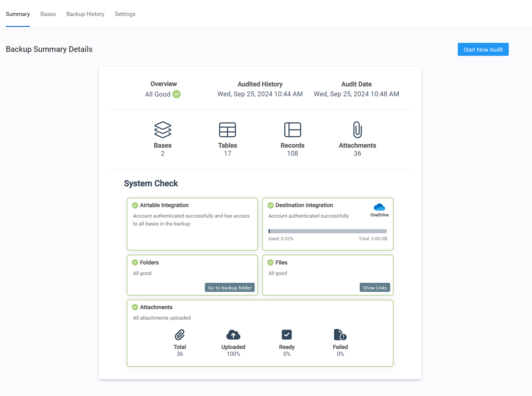532x396 pixels.
Task: Click the Bases stacked layers icon
Action: pos(163,130)
